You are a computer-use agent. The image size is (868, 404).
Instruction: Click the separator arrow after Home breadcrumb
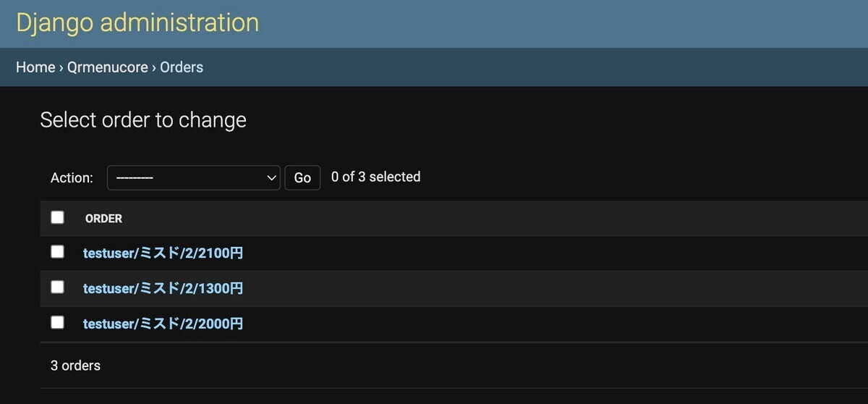point(61,67)
